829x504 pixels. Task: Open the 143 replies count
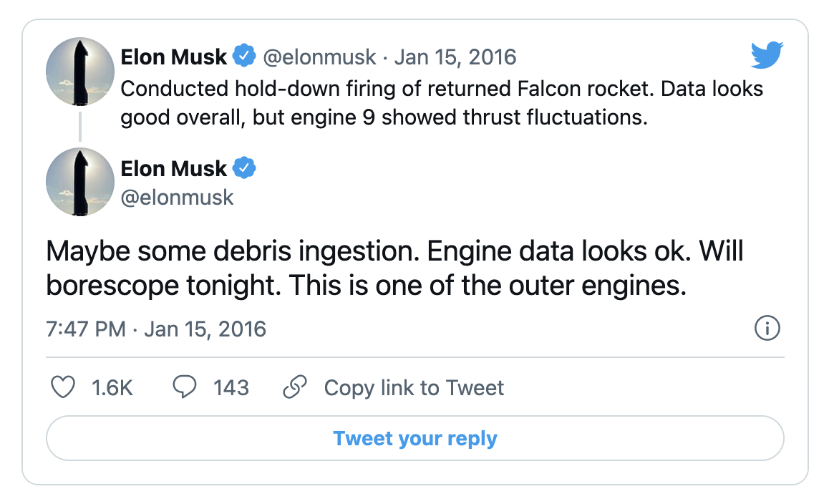click(x=233, y=387)
